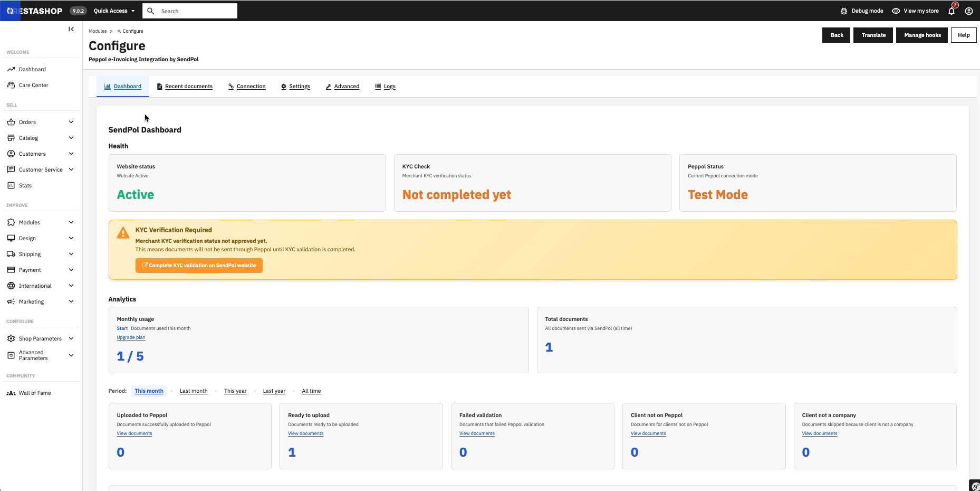
Task: Expand the Design submenu chevron
Action: [71, 238]
